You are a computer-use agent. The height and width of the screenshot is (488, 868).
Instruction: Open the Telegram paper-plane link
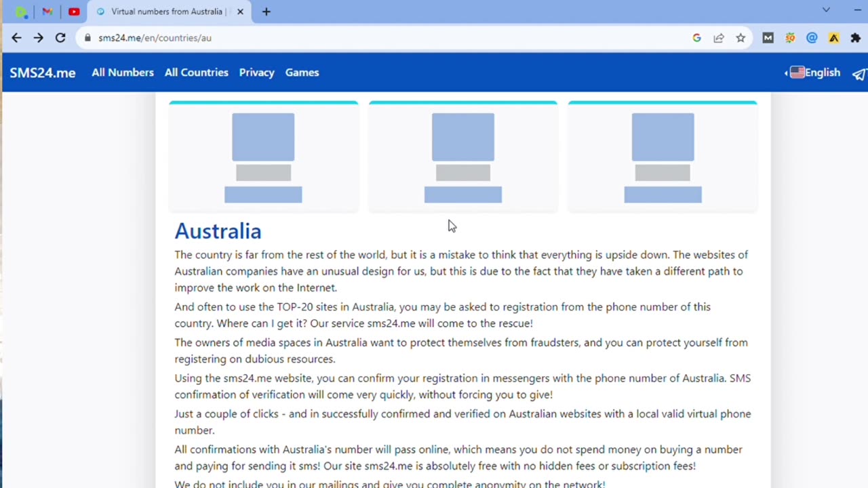pos(859,73)
